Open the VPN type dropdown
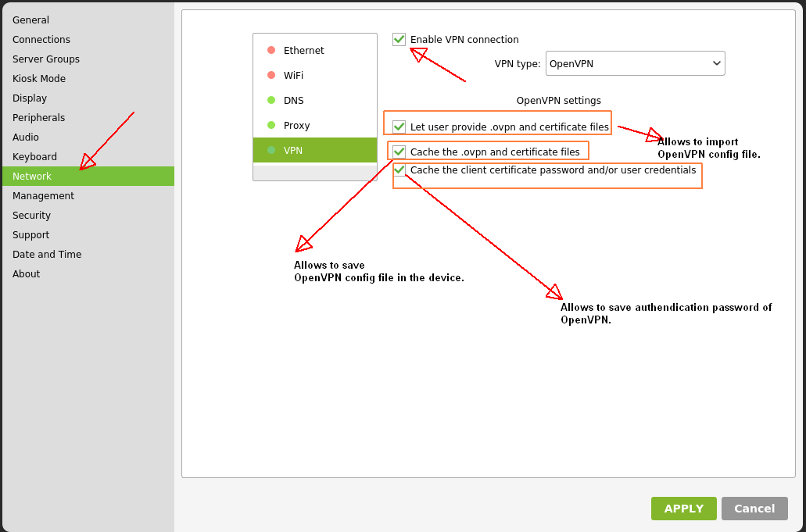806x532 pixels. tap(636, 63)
